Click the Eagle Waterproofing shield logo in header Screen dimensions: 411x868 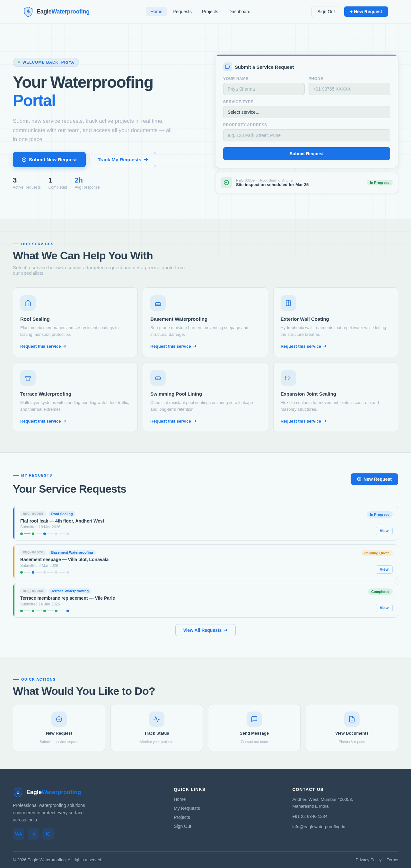tap(28, 12)
